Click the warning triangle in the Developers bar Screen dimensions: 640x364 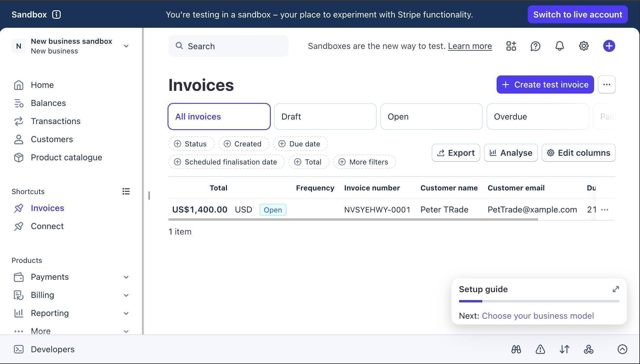pyautogui.click(x=540, y=349)
